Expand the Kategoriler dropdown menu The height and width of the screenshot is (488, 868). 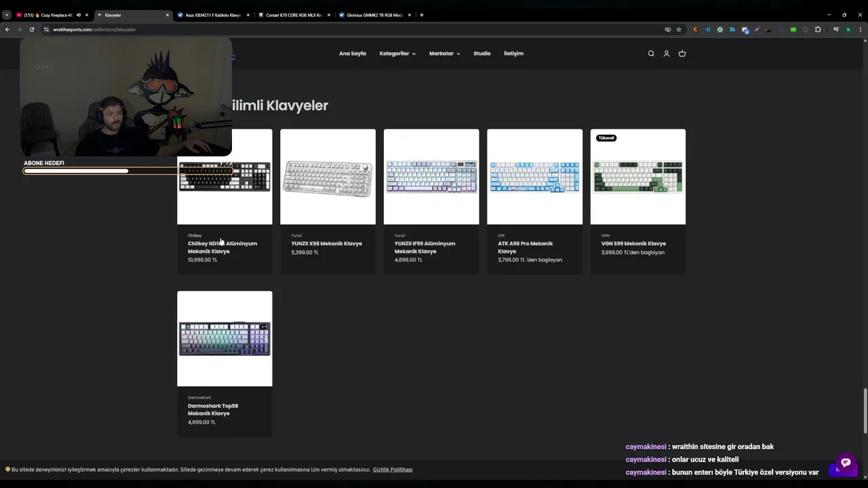click(x=397, y=54)
